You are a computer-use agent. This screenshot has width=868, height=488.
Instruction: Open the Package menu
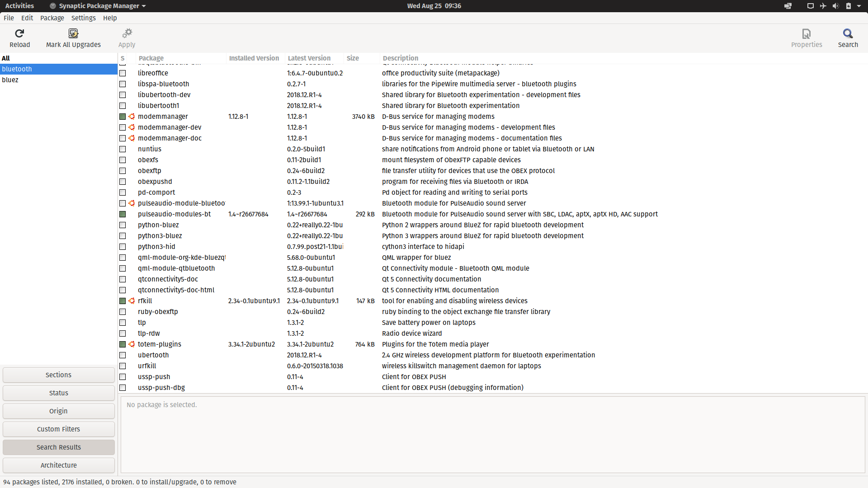pos(52,18)
